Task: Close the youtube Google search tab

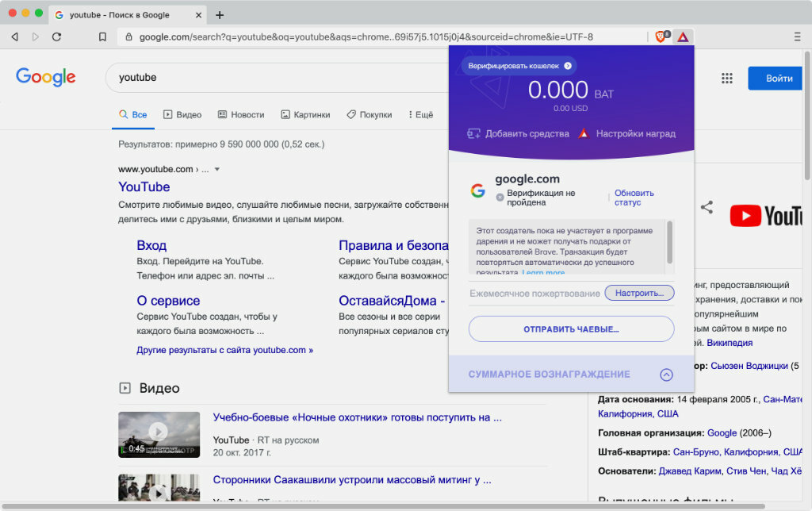Action: [198, 15]
